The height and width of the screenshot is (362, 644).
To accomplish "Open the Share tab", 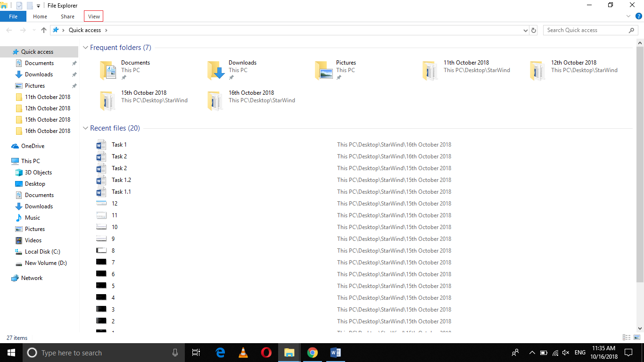I will (67, 16).
